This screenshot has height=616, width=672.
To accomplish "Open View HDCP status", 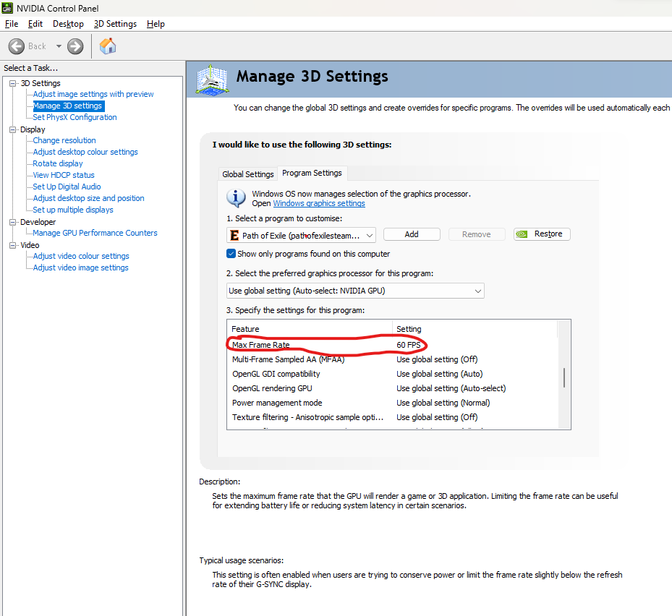I will pos(64,175).
